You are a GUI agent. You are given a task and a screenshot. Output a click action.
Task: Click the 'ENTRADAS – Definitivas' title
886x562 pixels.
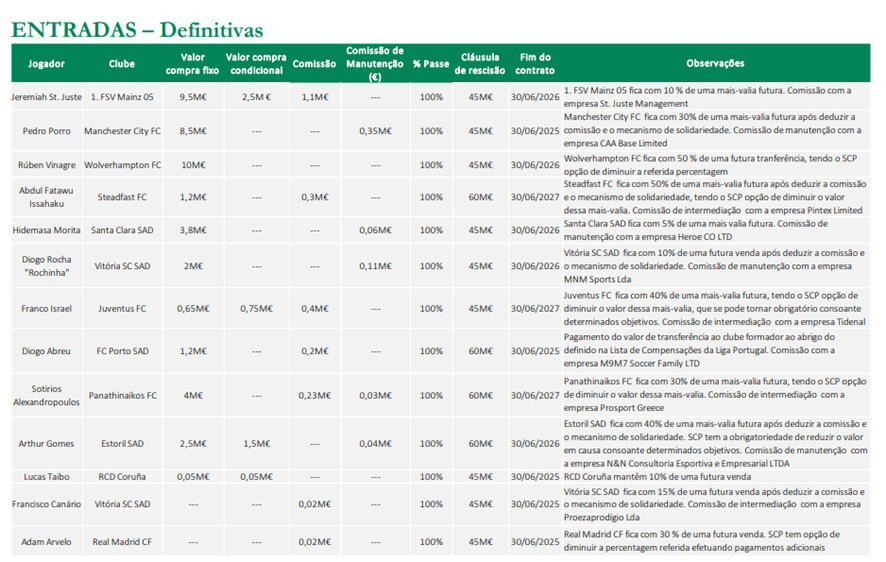click(137, 30)
